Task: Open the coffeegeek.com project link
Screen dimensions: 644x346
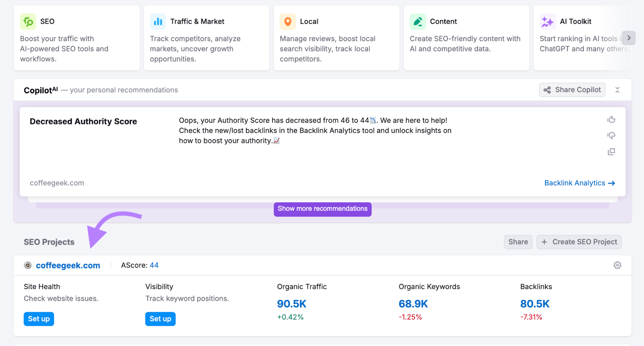Action: [68, 266]
